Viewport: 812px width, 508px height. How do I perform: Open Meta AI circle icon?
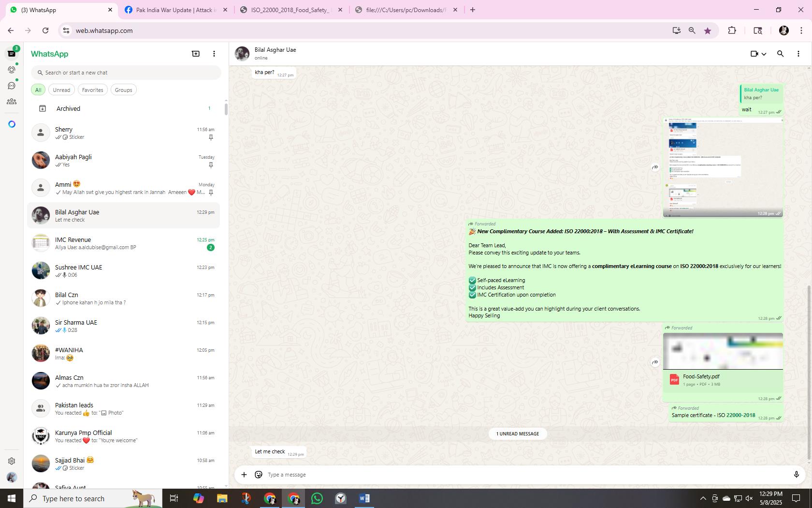(12, 124)
